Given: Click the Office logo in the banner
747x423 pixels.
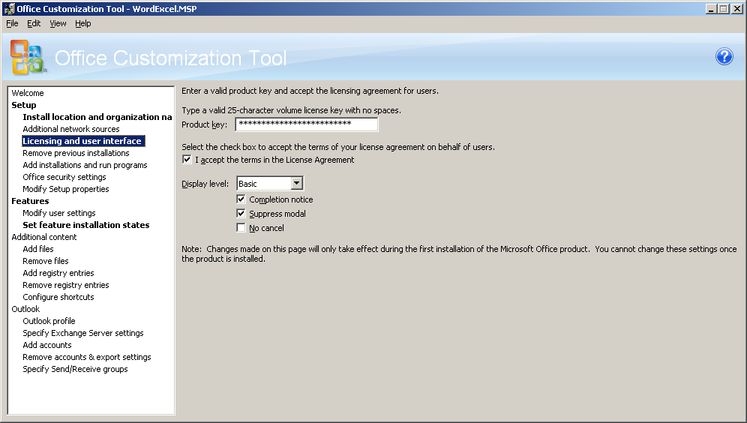Looking at the screenshot, I should click(28, 57).
